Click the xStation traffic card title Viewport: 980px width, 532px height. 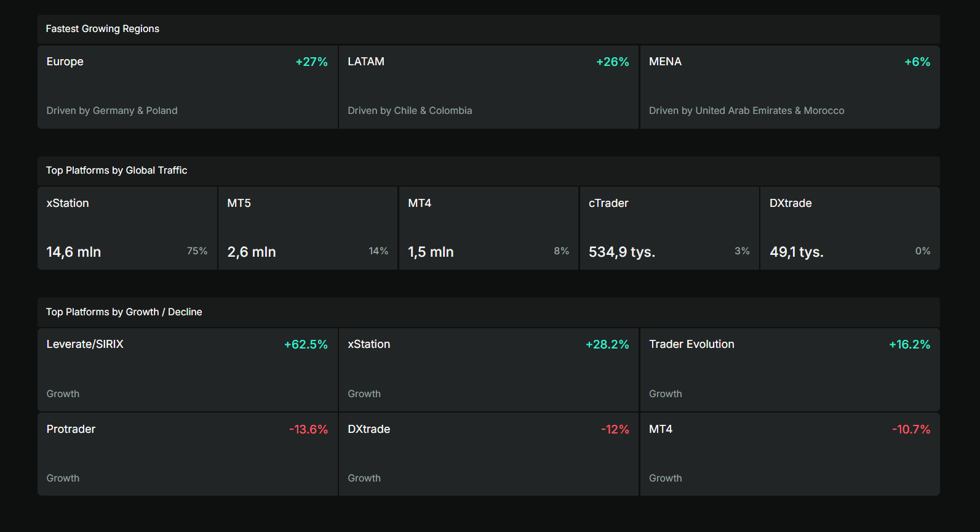click(x=68, y=203)
